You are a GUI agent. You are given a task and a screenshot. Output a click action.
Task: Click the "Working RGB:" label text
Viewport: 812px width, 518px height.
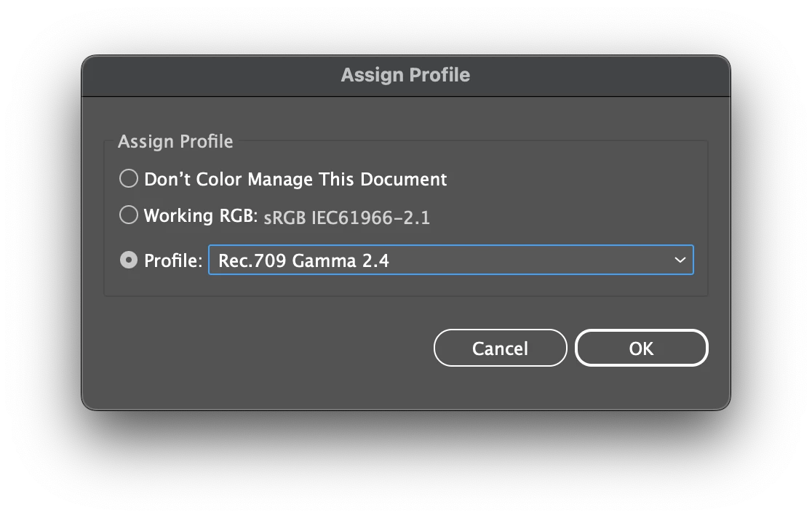coord(201,216)
